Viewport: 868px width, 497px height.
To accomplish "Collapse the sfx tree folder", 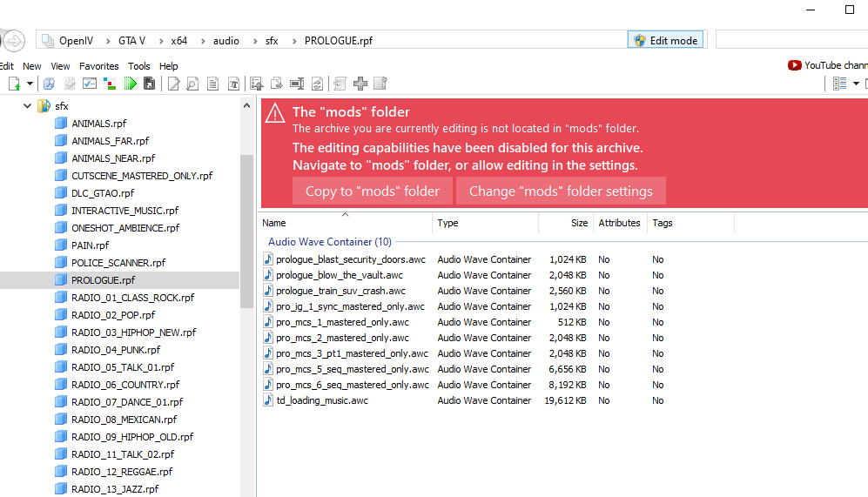I will tap(27, 105).
